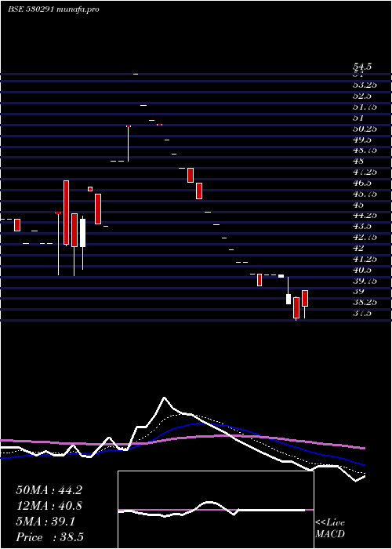Click the tallest red candlestick near 46.5
This screenshot has width=392, height=549.
click(x=66, y=213)
